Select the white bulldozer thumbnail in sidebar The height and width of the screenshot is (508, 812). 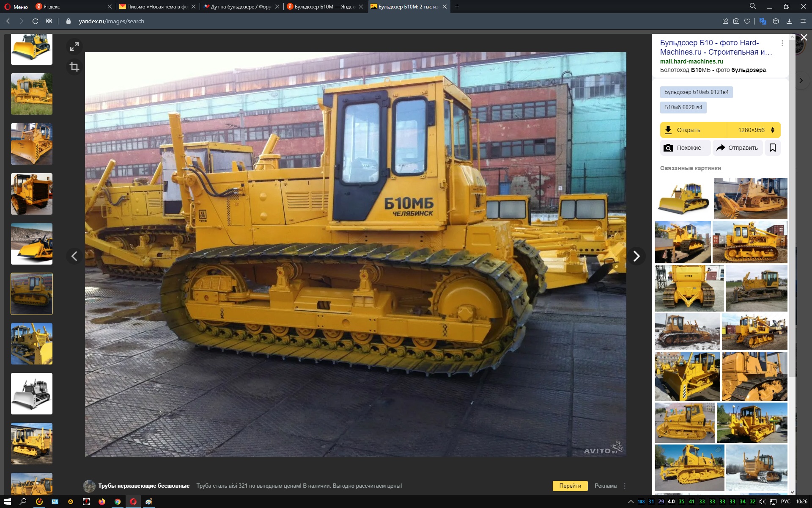pos(32,393)
